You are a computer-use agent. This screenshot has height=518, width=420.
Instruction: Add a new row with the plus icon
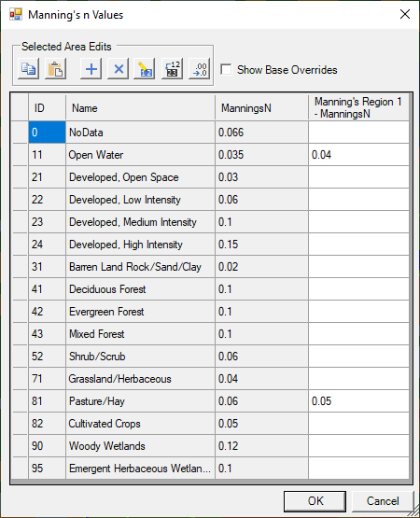click(91, 69)
